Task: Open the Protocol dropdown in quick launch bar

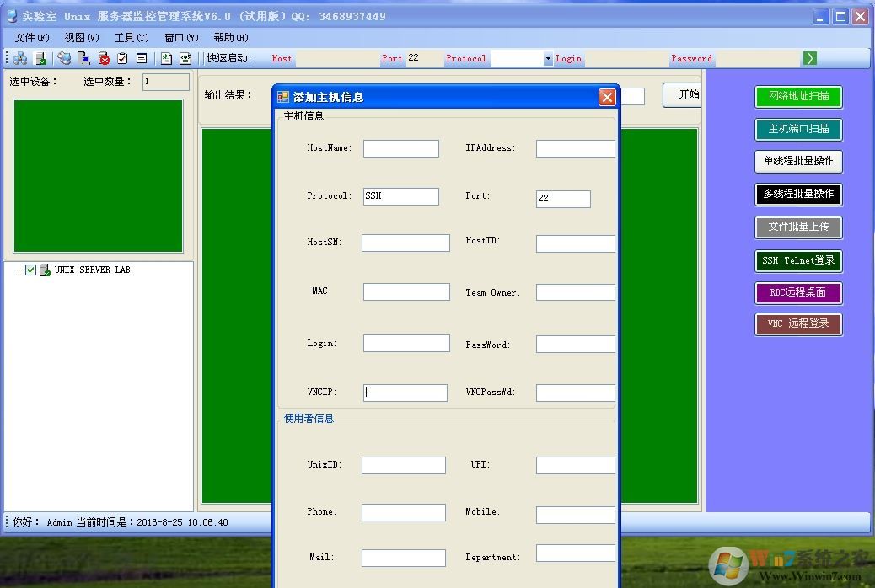Action: [548, 59]
